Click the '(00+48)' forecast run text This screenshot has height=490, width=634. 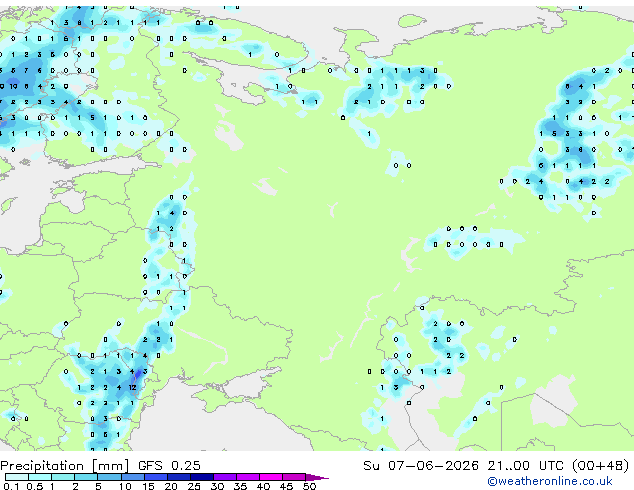600,466
